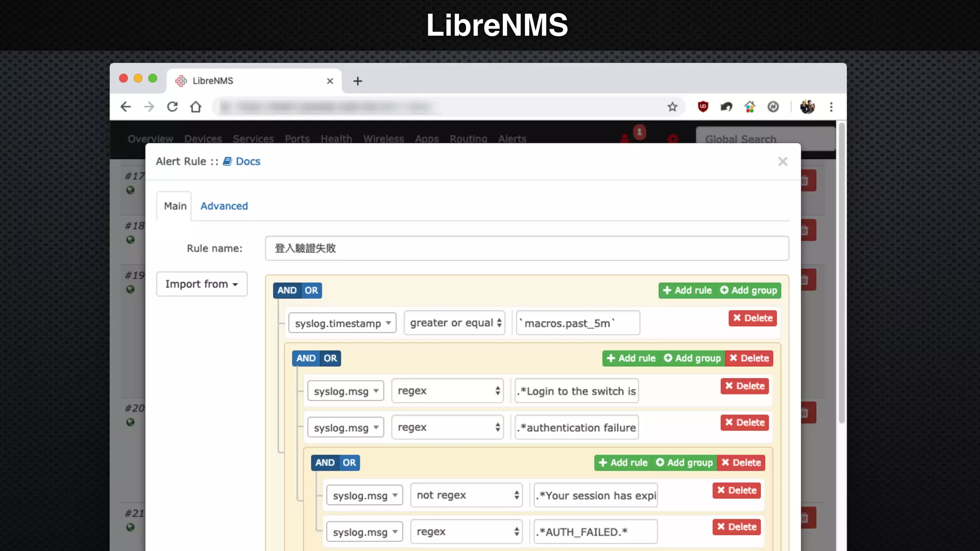Add rule in the second-level group

click(x=631, y=358)
